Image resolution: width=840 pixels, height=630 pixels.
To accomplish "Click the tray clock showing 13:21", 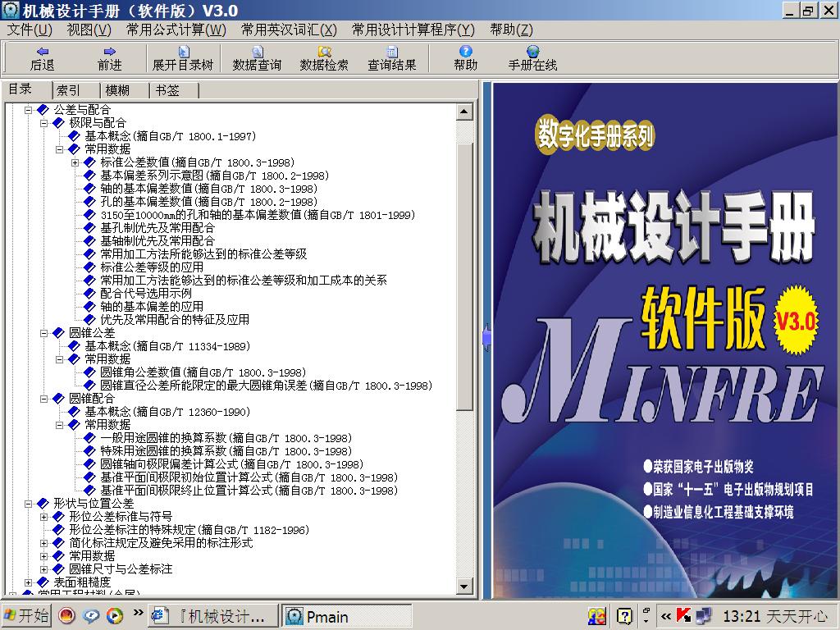I will [742, 617].
